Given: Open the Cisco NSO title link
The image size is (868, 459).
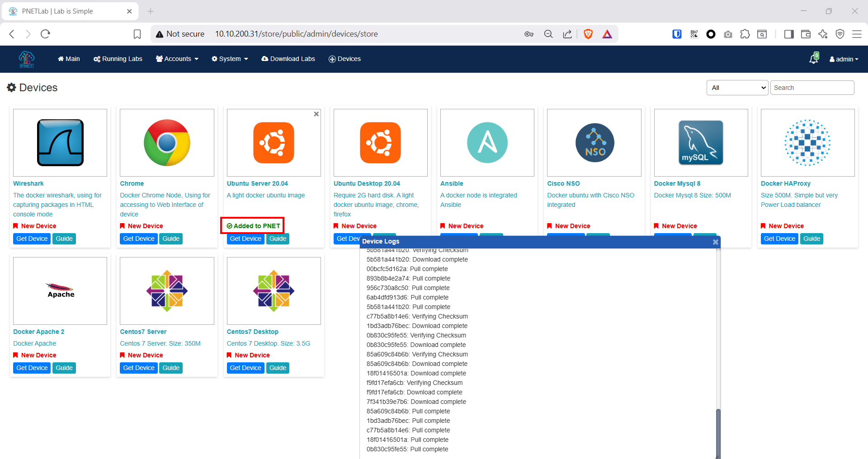Looking at the screenshot, I should click(563, 183).
